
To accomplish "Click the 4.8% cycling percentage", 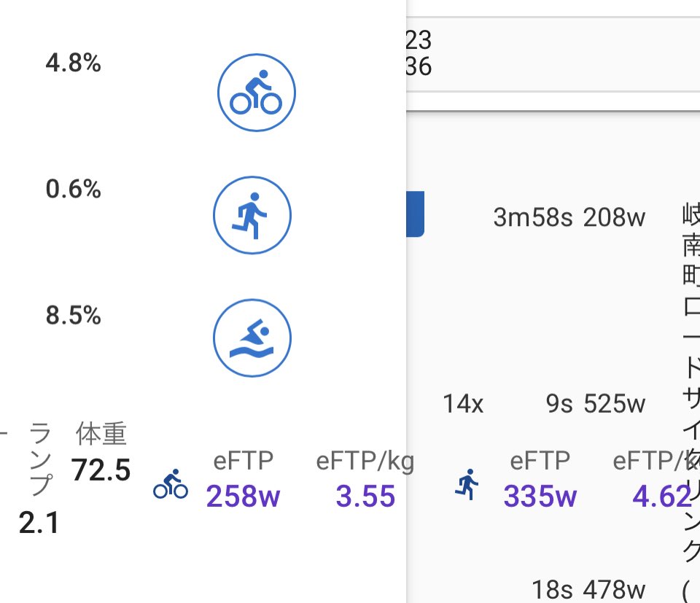I will tap(73, 63).
